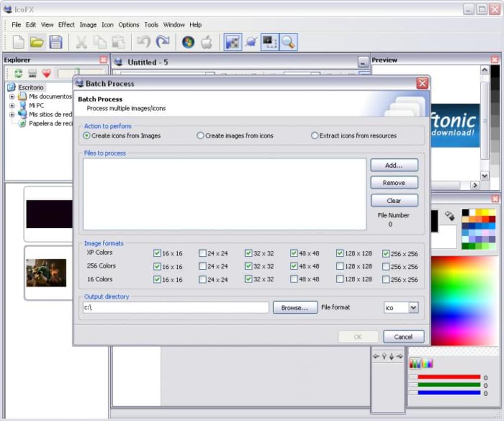Click the Redo icon in the toolbar
Viewport: 504px width, 421px height.
tap(163, 42)
